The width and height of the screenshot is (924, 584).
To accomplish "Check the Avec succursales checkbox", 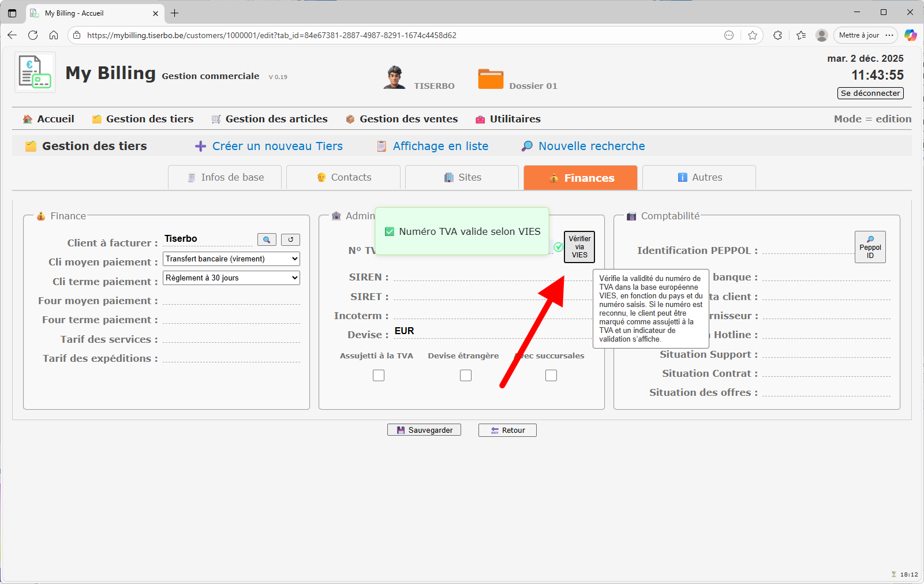I will point(551,376).
